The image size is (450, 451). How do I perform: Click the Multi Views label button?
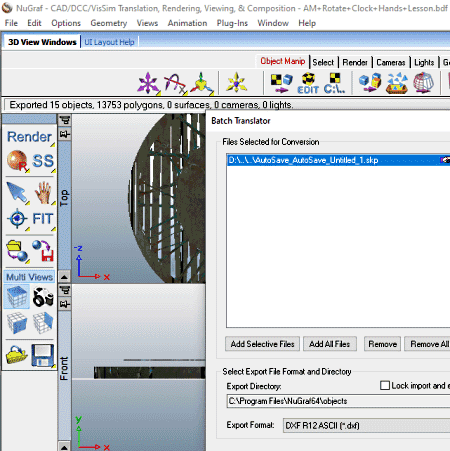coord(29,277)
